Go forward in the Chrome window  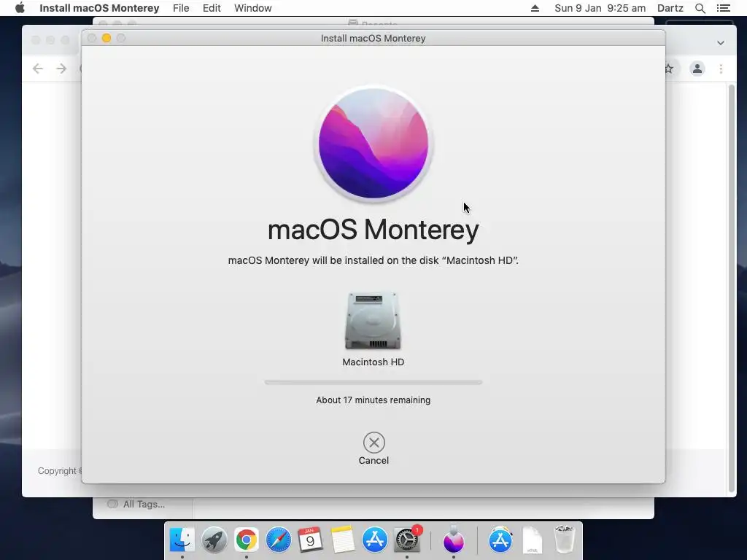[x=61, y=69]
